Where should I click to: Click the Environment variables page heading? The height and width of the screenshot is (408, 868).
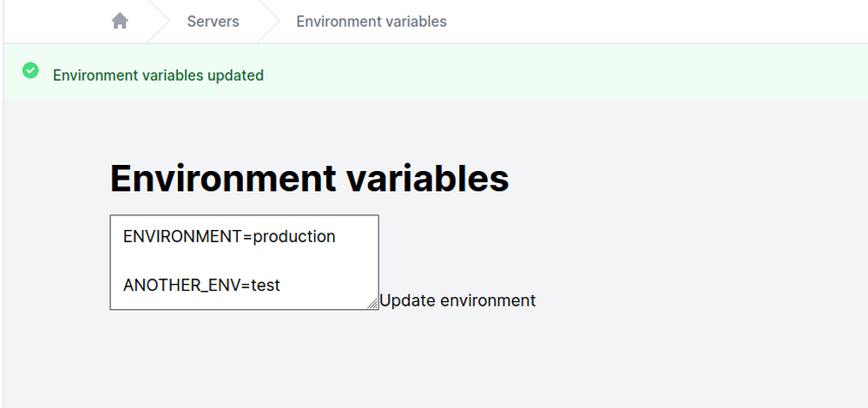309,178
